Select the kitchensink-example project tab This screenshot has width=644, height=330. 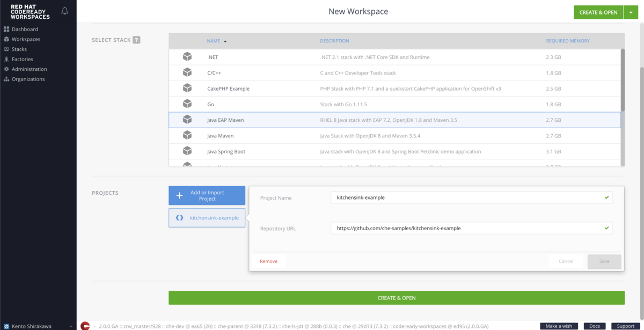point(207,218)
